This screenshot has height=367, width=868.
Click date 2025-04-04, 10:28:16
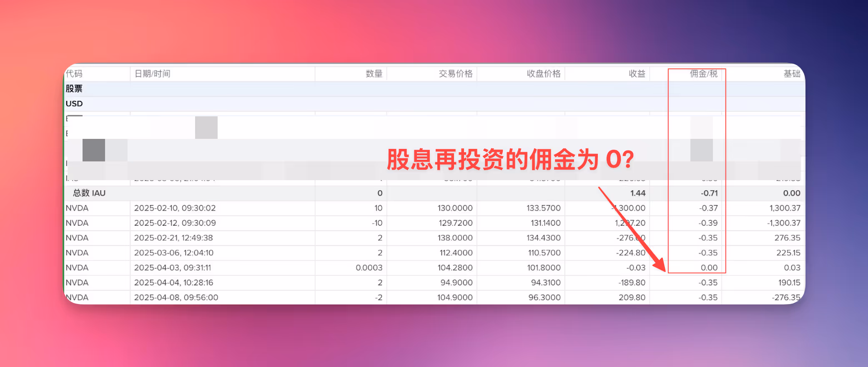(174, 283)
